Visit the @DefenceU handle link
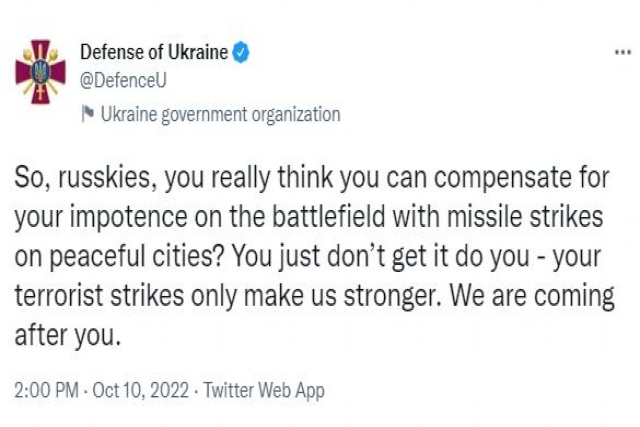 [123, 81]
